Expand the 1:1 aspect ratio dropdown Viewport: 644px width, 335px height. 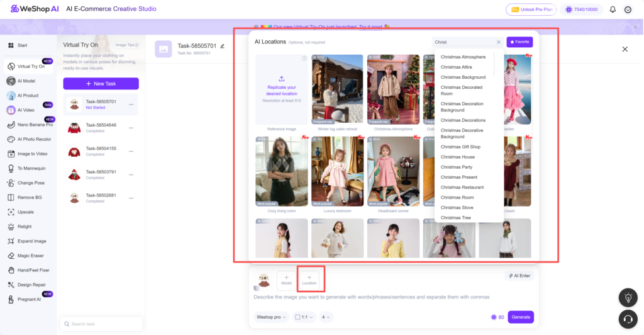point(304,317)
